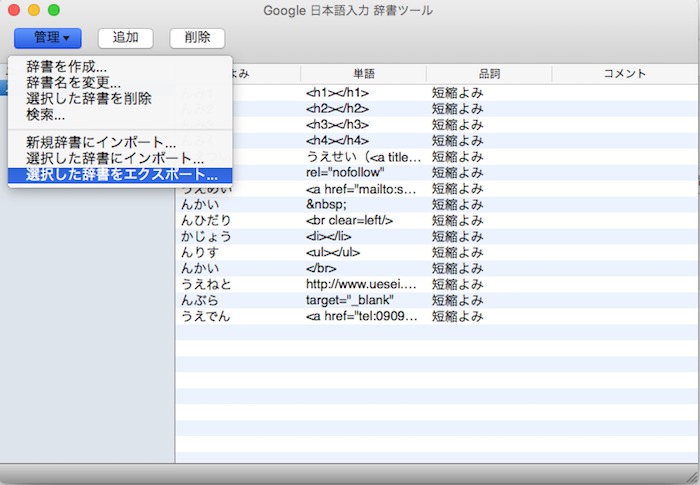
Task: Select the うえでん reading cell
Action: coord(206,317)
